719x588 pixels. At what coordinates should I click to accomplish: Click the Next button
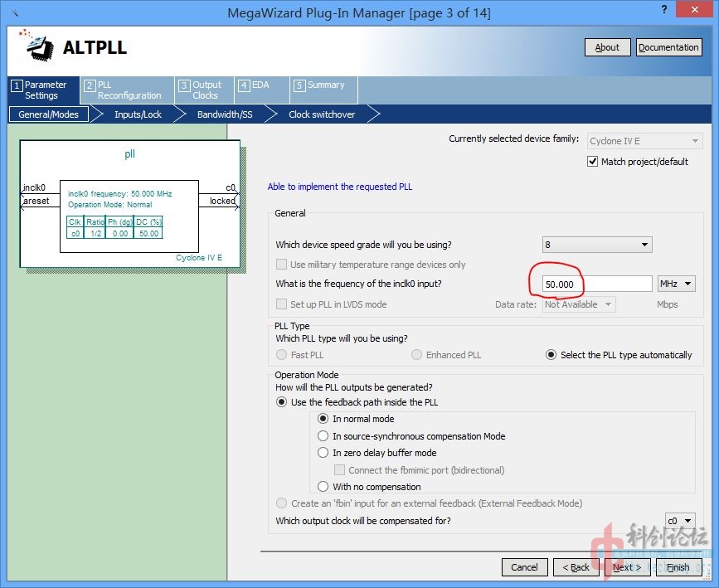(627, 567)
